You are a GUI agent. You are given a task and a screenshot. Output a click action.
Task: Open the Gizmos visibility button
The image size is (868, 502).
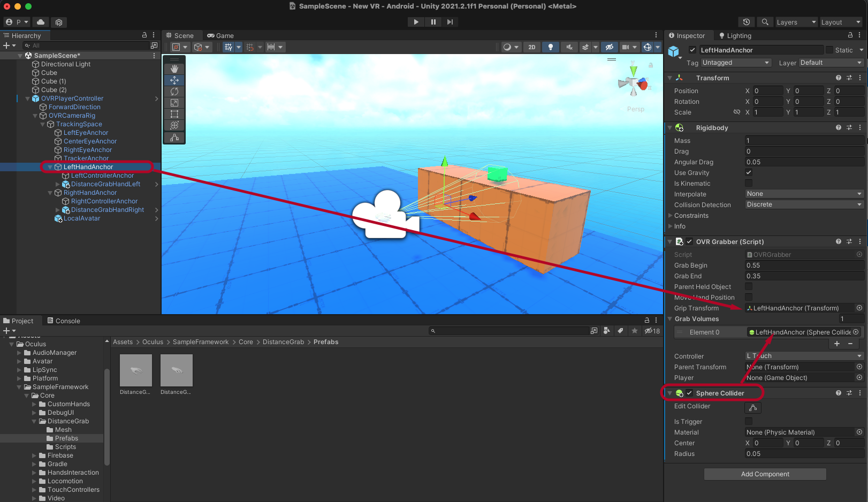pos(647,47)
